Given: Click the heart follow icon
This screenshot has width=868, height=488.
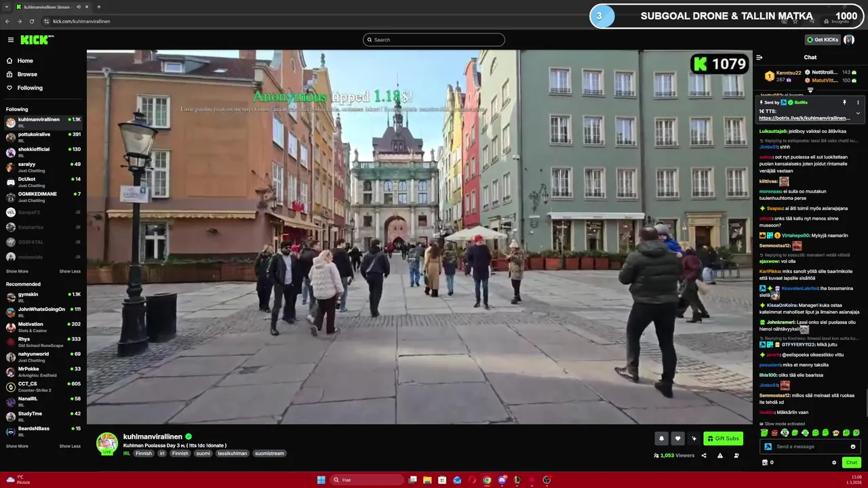Looking at the screenshot, I should (677, 439).
